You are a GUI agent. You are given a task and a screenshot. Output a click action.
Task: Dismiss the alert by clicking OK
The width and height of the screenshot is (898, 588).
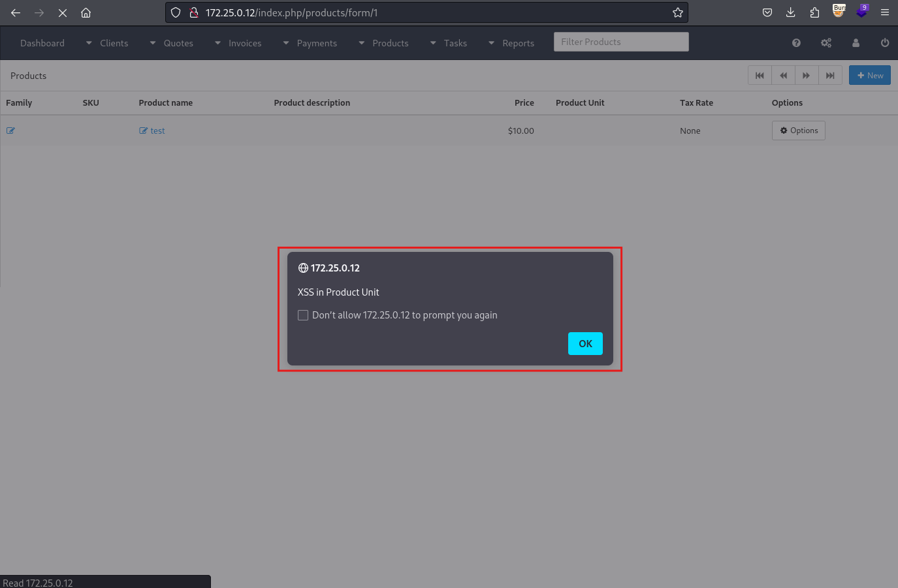(585, 343)
